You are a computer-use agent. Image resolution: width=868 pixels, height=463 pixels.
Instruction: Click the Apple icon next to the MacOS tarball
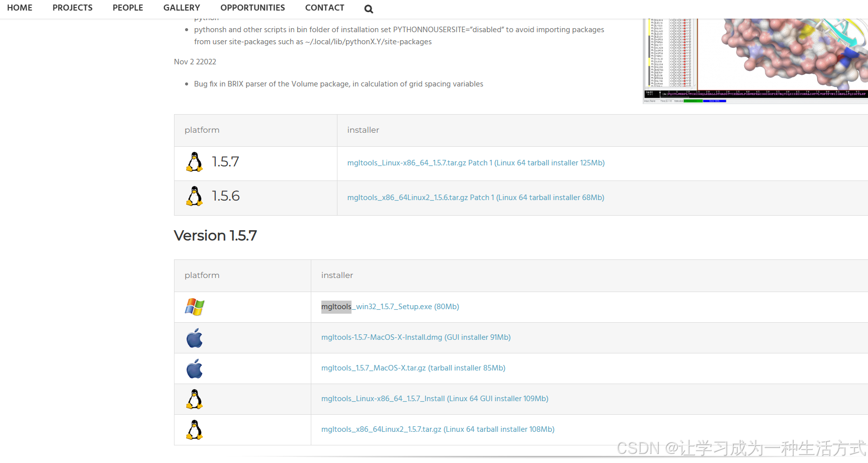point(194,368)
